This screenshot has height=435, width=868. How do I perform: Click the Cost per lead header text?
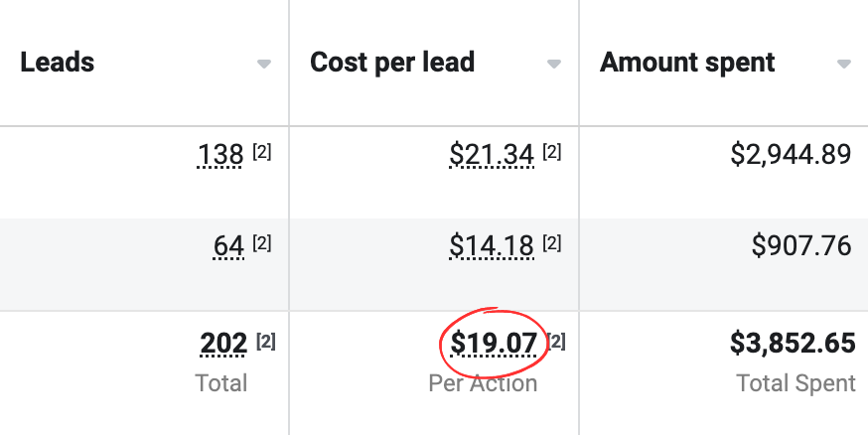(392, 63)
